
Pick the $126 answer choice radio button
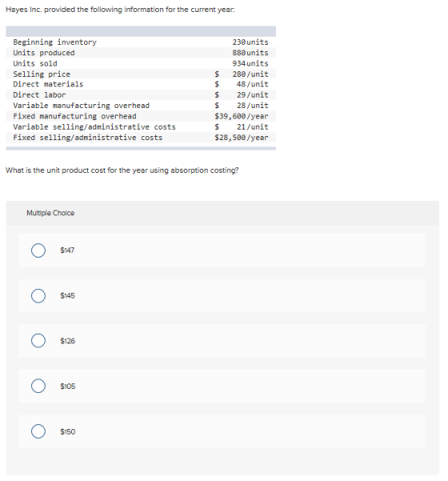pyautogui.click(x=38, y=341)
